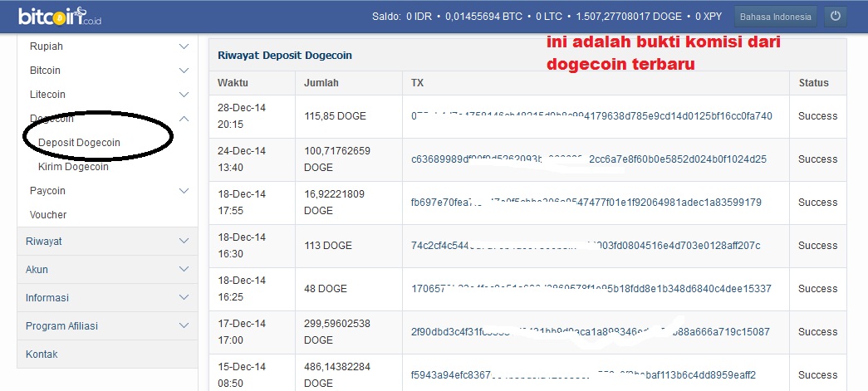Click the 113 DOGE amount
The width and height of the screenshot is (868, 391).
pos(328,246)
